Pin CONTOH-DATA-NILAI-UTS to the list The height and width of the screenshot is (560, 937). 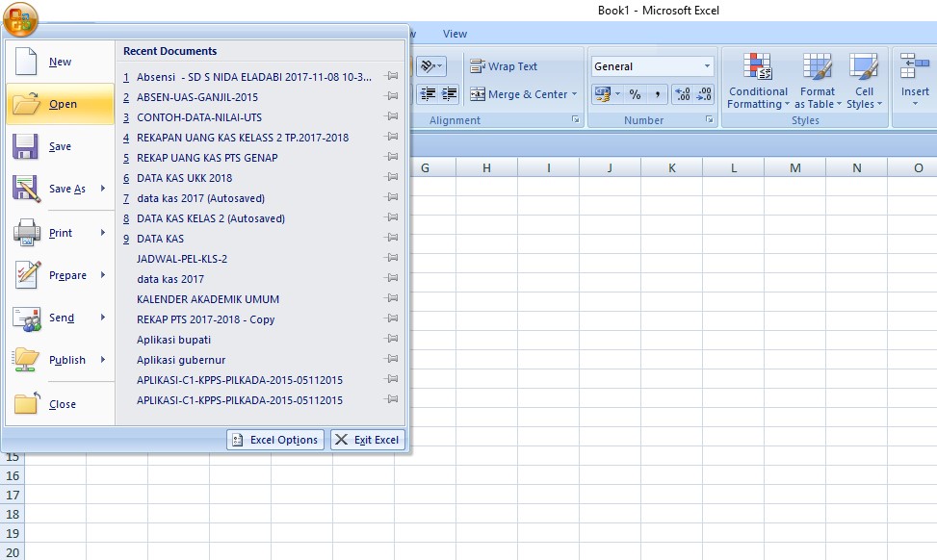pos(391,116)
